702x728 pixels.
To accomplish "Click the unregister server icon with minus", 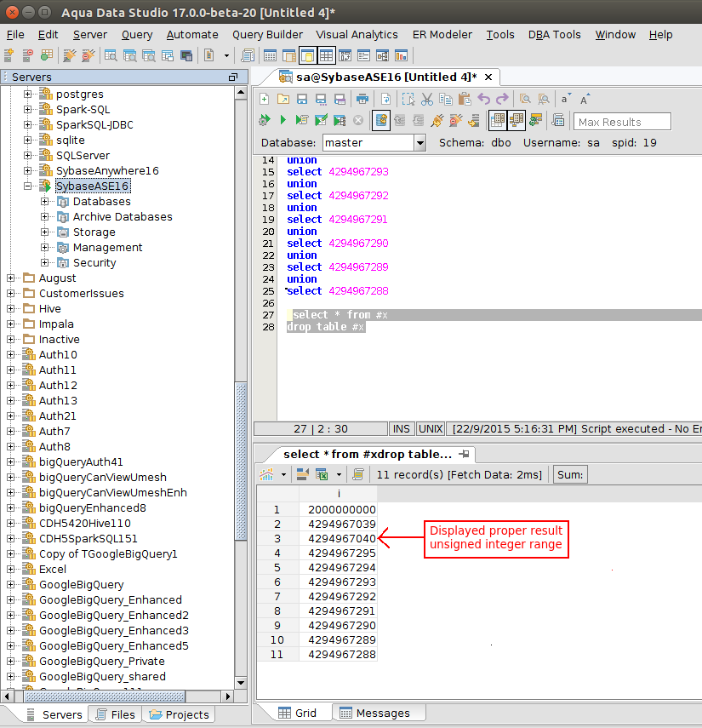I will click(x=27, y=55).
